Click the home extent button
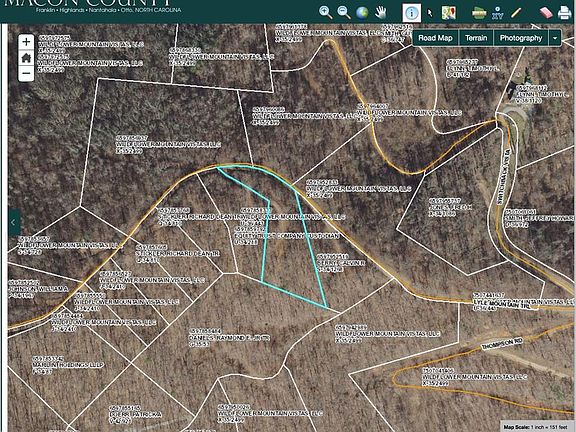Screen dimensions: 576x432 click(x=26, y=58)
